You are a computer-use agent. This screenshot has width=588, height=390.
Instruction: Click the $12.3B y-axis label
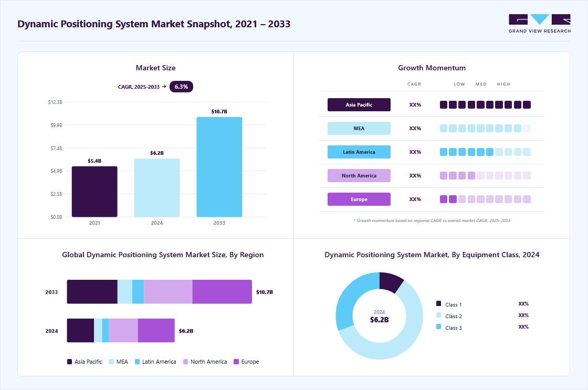pos(55,102)
